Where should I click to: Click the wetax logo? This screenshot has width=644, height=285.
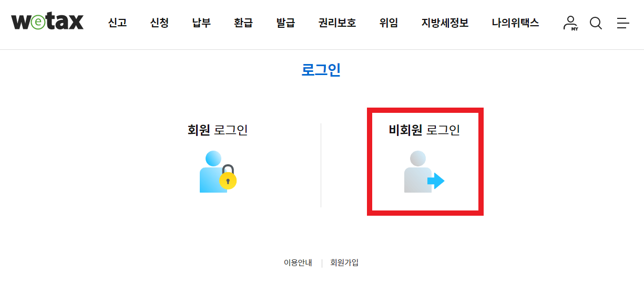[47, 22]
